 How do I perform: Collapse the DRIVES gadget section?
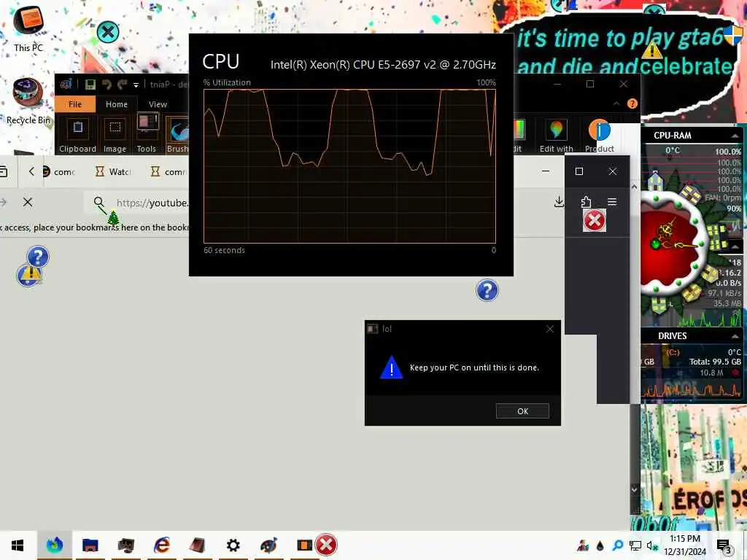[735, 336]
